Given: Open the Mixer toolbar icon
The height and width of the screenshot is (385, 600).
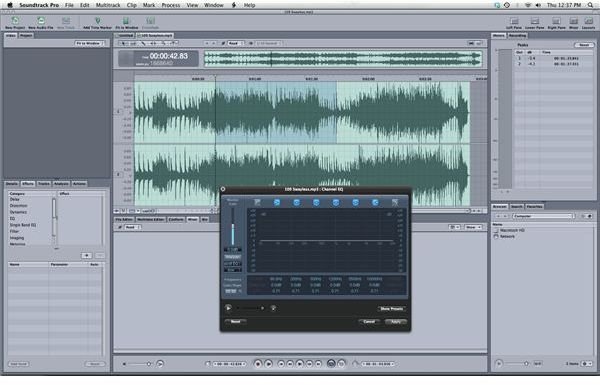Looking at the screenshot, I should click(574, 21).
